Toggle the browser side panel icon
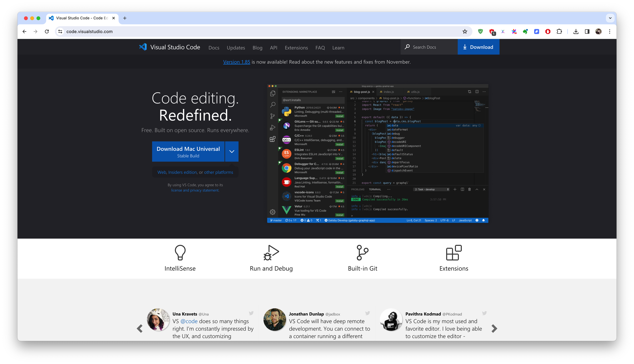The image size is (634, 364). pos(587,32)
